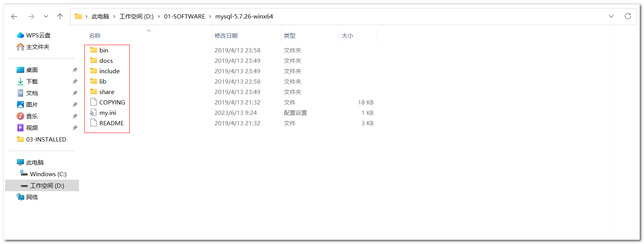Click my.ini date 2023/6/13 9:24
This screenshot has height=244, width=644.
point(236,113)
